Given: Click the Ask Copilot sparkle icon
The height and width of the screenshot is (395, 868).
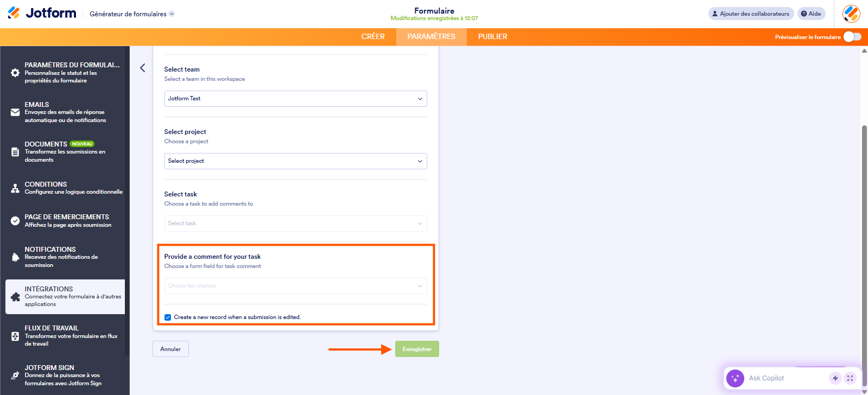Looking at the screenshot, I should (x=735, y=378).
